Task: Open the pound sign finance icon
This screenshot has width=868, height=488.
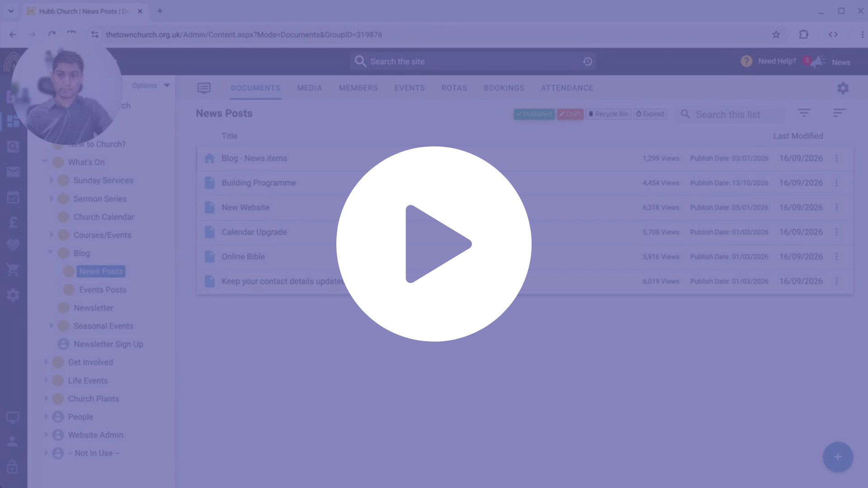Action: pos(13,222)
